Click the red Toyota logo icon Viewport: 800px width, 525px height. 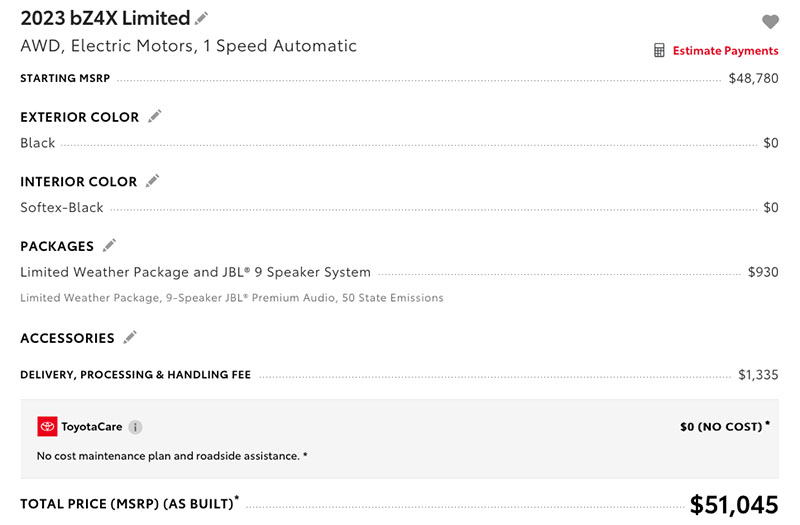tap(47, 427)
